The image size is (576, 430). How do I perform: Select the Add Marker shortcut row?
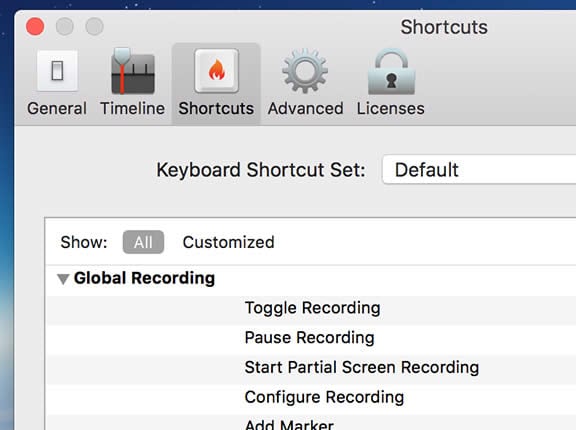click(311, 423)
